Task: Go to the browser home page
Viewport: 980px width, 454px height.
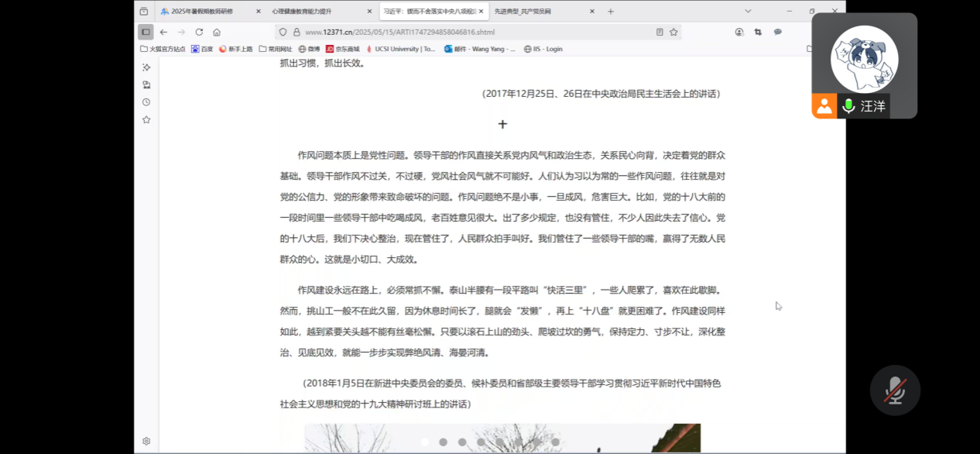Action: (x=217, y=32)
